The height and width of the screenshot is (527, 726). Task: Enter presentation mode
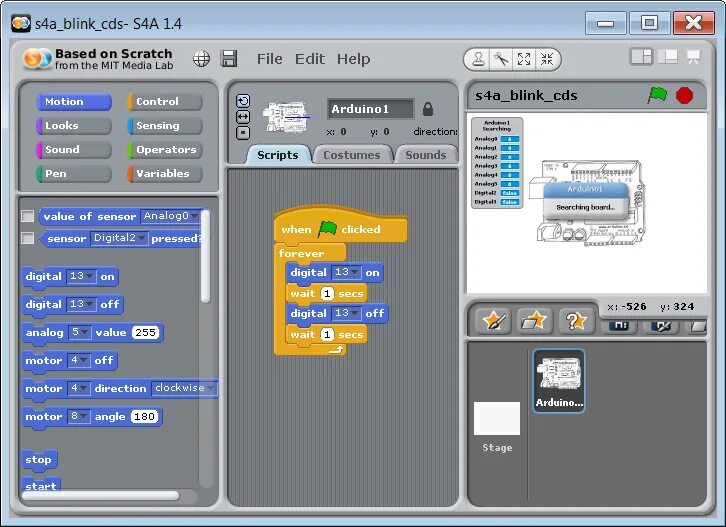point(693,57)
